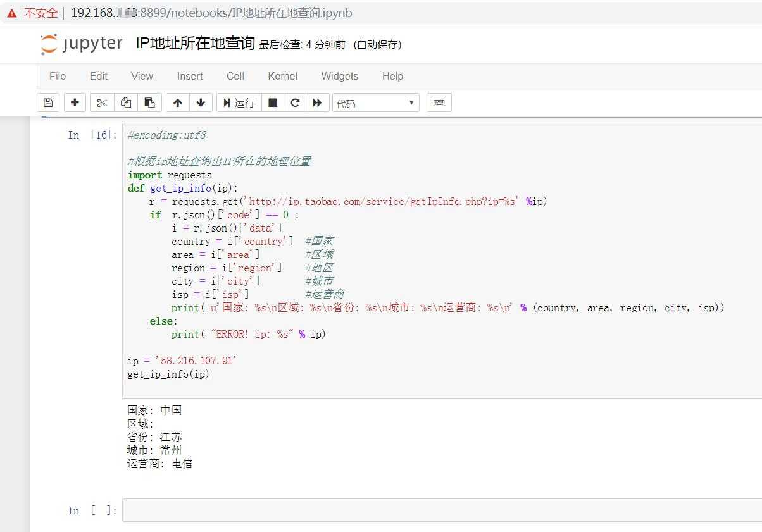Click the 'import requests' line
The width and height of the screenshot is (762, 532).
click(x=170, y=175)
